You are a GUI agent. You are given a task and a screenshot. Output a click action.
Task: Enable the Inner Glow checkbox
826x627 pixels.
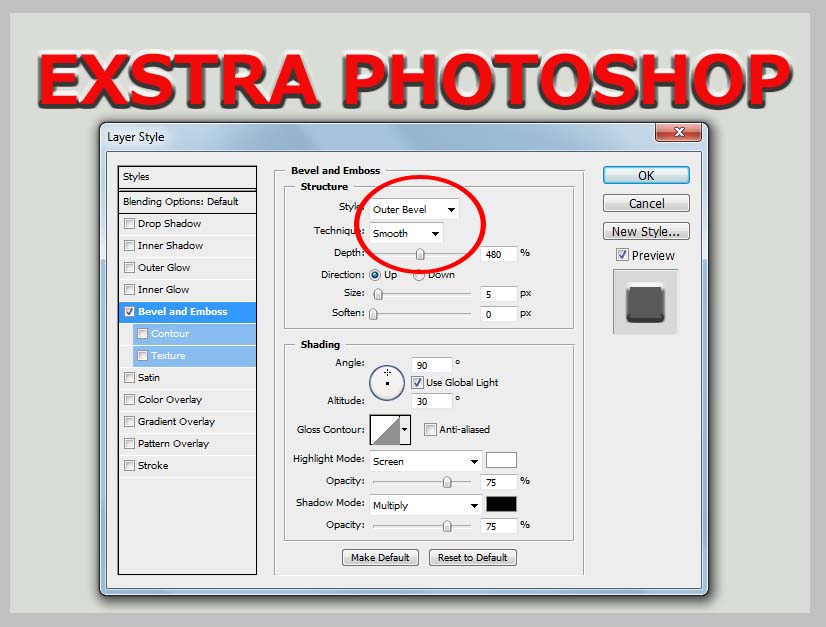(x=129, y=290)
